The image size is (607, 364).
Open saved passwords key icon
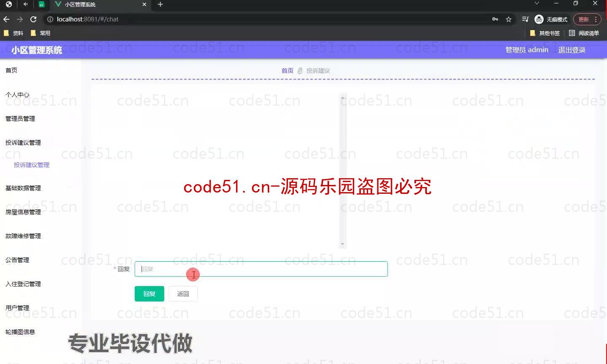point(495,19)
